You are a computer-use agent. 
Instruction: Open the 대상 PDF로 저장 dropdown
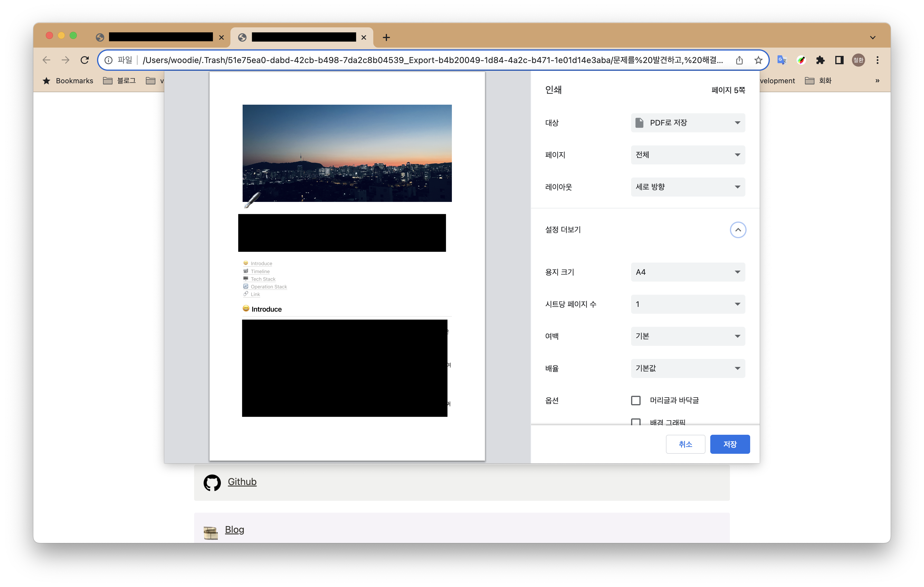[688, 123]
